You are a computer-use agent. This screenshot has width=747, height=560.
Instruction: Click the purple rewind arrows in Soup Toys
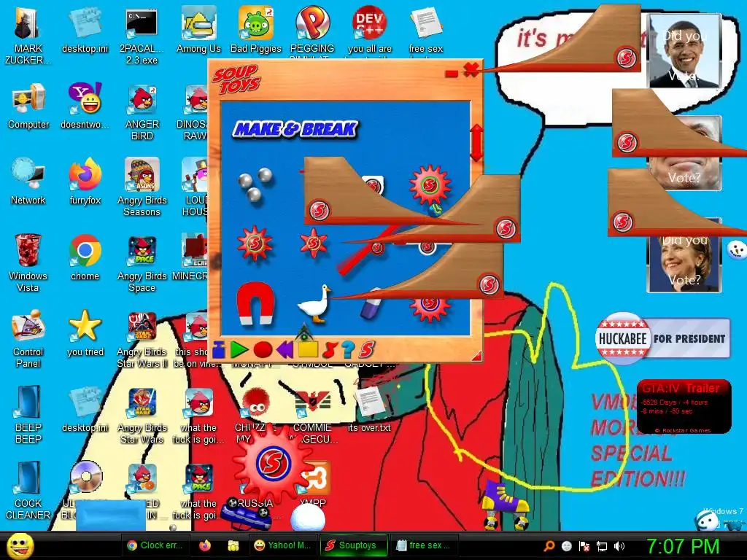click(285, 349)
